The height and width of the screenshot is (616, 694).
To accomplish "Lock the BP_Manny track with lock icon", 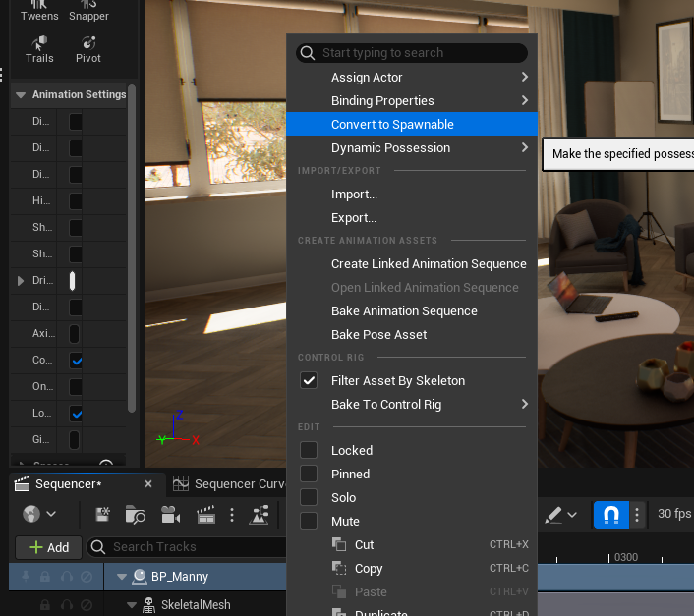I will (x=44, y=576).
